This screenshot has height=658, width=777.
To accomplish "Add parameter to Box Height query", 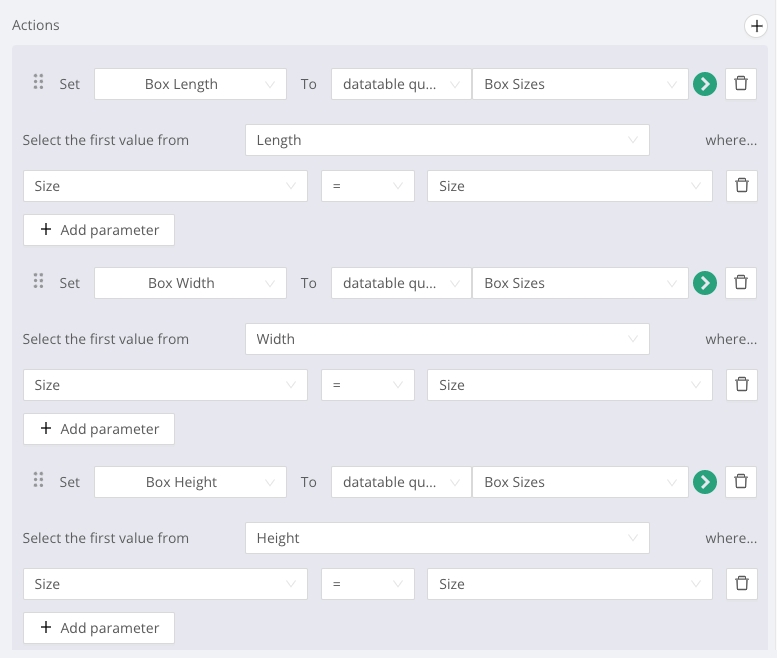I will tap(99, 628).
